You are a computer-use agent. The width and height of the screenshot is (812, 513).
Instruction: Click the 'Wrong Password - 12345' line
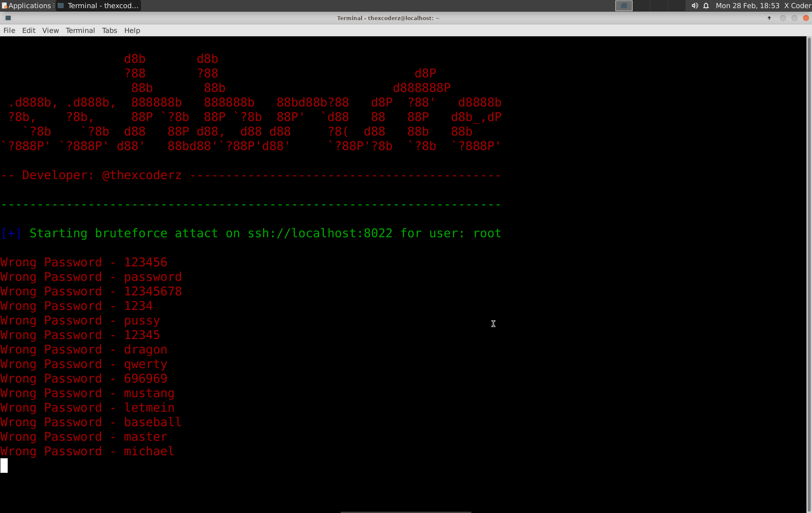click(x=80, y=335)
